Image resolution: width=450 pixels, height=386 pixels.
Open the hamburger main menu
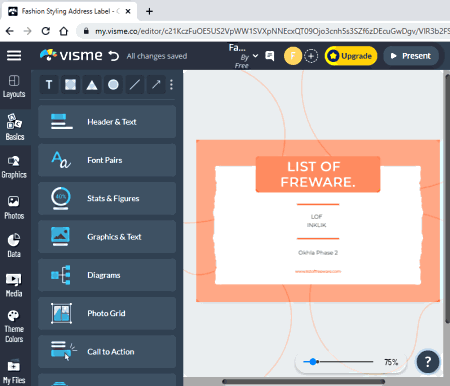click(14, 56)
